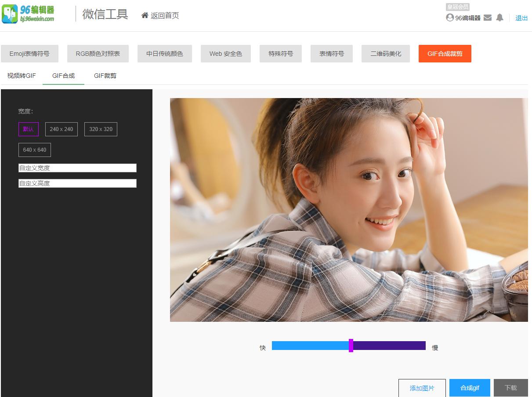Click the GIF speed slider handle
Image resolution: width=532 pixels, height=397 pixels.
pyautogui.click(x=351, y=346)
